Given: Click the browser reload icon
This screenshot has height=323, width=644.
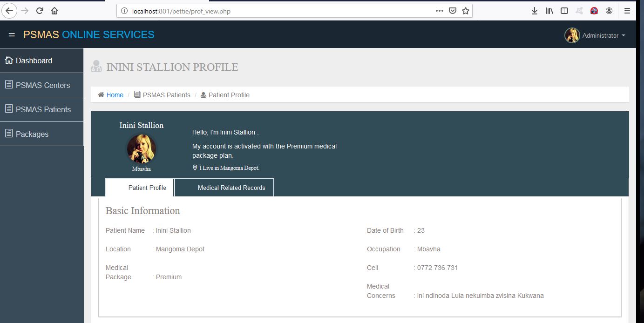Looking at the screenshot, I should pyautogui.click(x=40, y=11).
